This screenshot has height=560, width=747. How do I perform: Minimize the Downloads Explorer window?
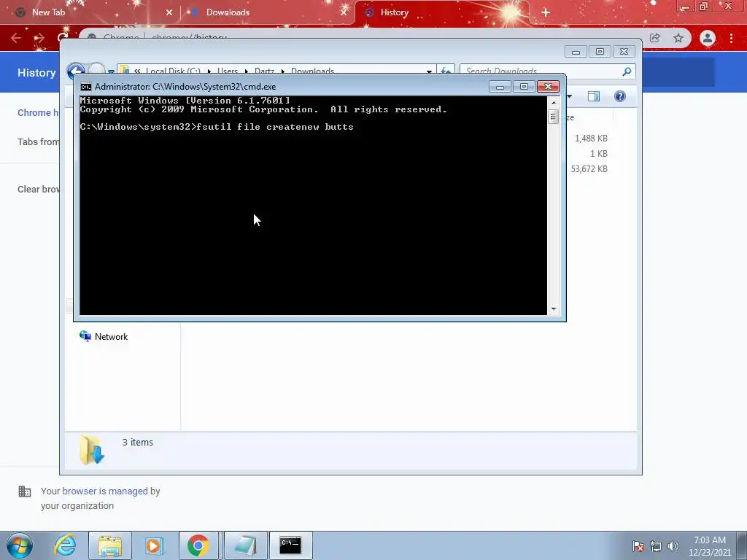tap(576, 52)
